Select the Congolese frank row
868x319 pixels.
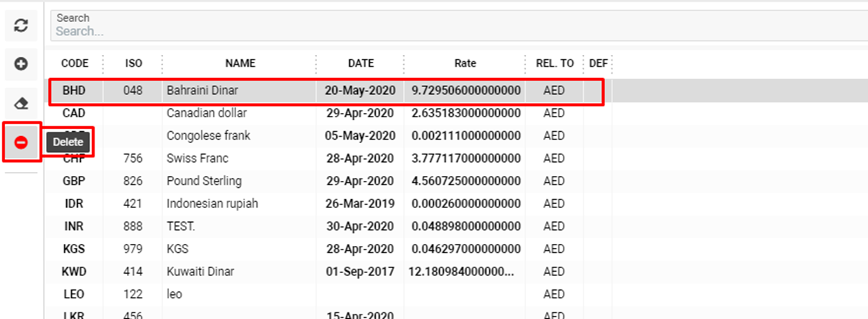[208, 136]
